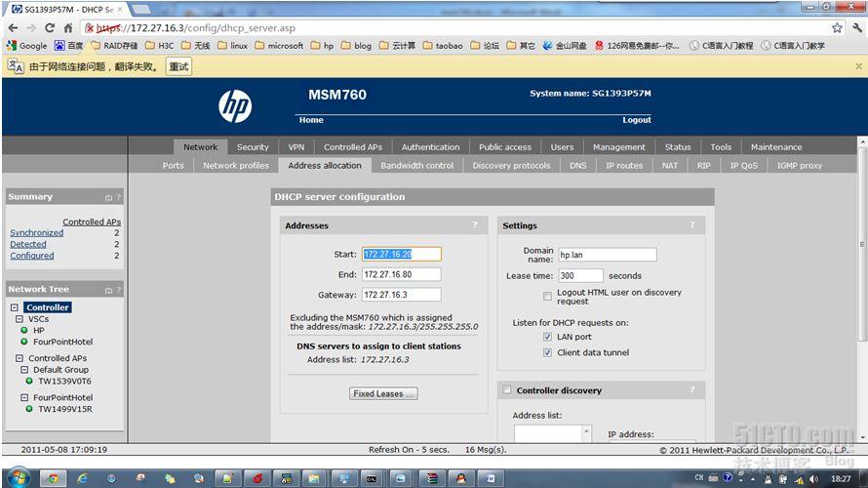This screenshot has height=488, width=868.
Task: Open help for the Controller discovery section
Action: (x=692, y=389)
